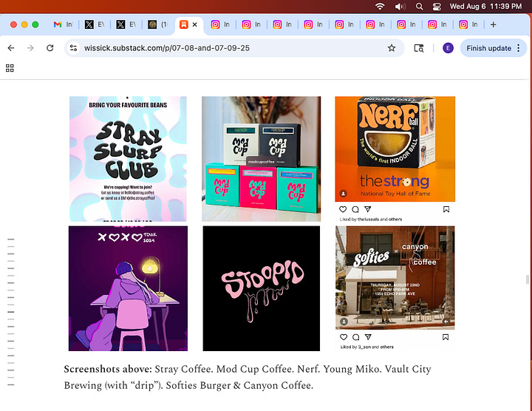View site information icon in address bar
This screenshot has width=532, height=411.
point(74,48)
